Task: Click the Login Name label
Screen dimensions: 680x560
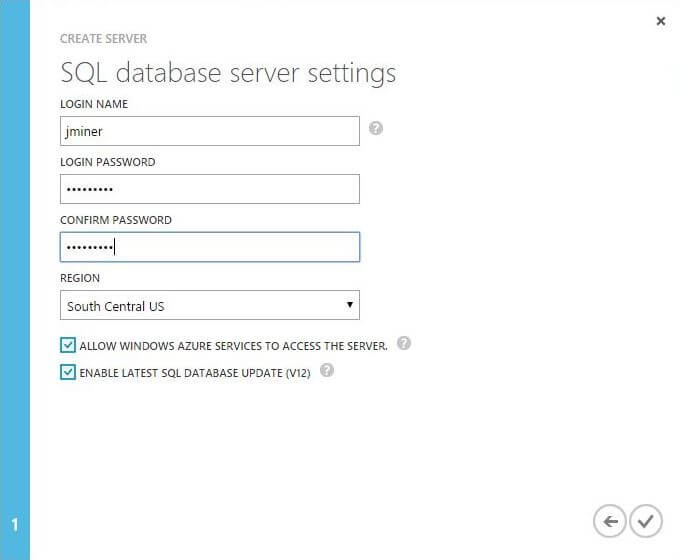Action: [94, 104]
